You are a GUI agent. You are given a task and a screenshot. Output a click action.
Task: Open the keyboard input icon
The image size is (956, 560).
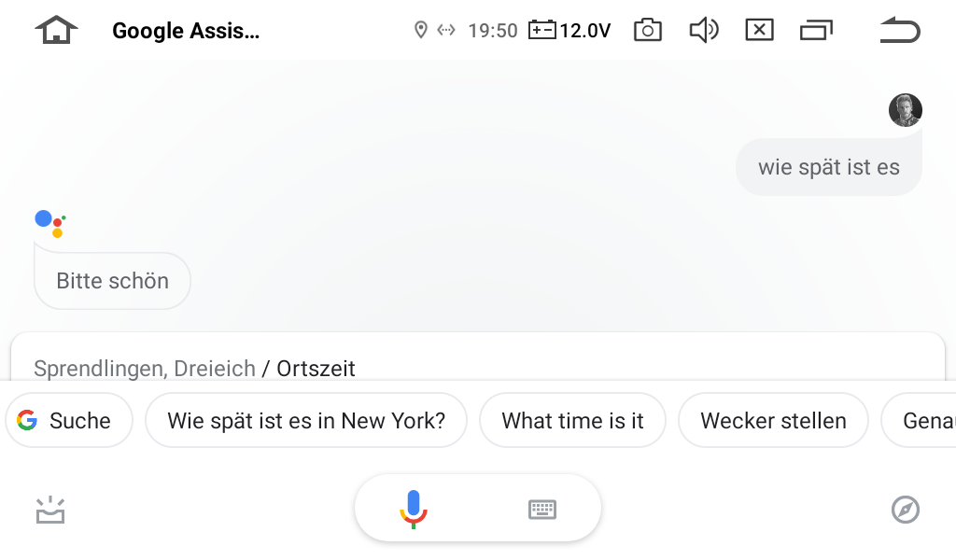click(542, 510)
